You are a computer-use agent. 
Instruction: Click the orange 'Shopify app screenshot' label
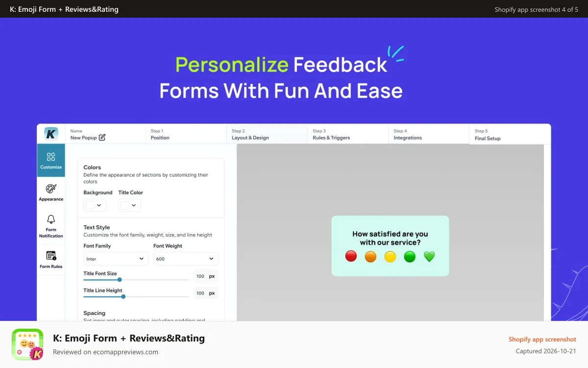542,339
